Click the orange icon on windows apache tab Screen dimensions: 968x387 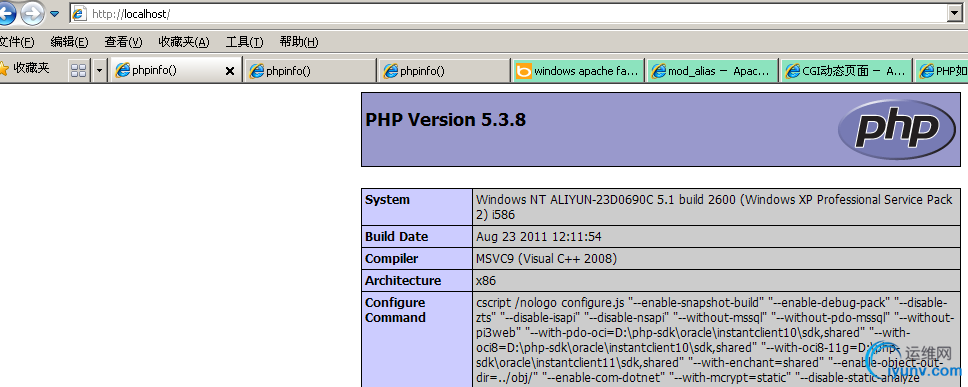tap(524, 71)
